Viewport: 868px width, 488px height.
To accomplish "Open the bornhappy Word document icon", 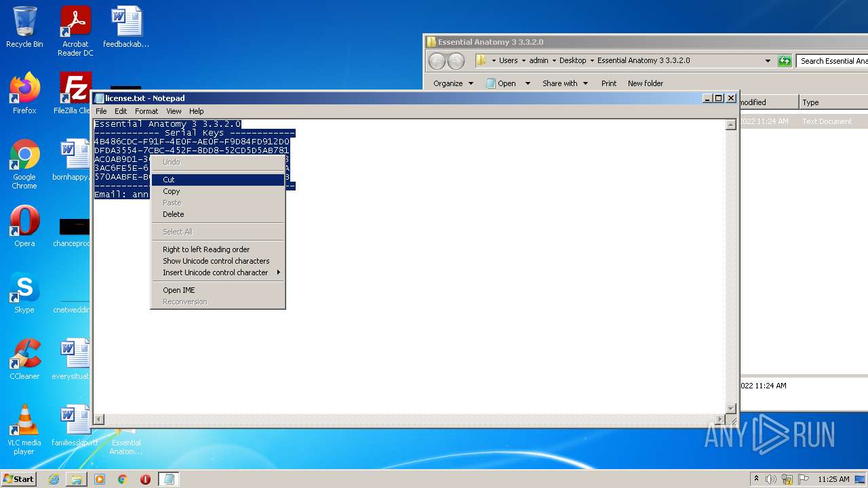I will [x=71, y=160].
